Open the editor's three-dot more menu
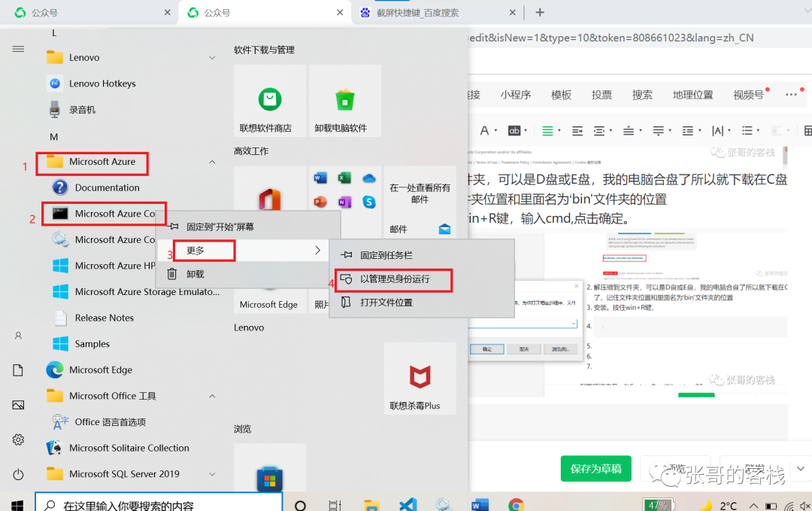812x511 pixels. coord(791,94)
